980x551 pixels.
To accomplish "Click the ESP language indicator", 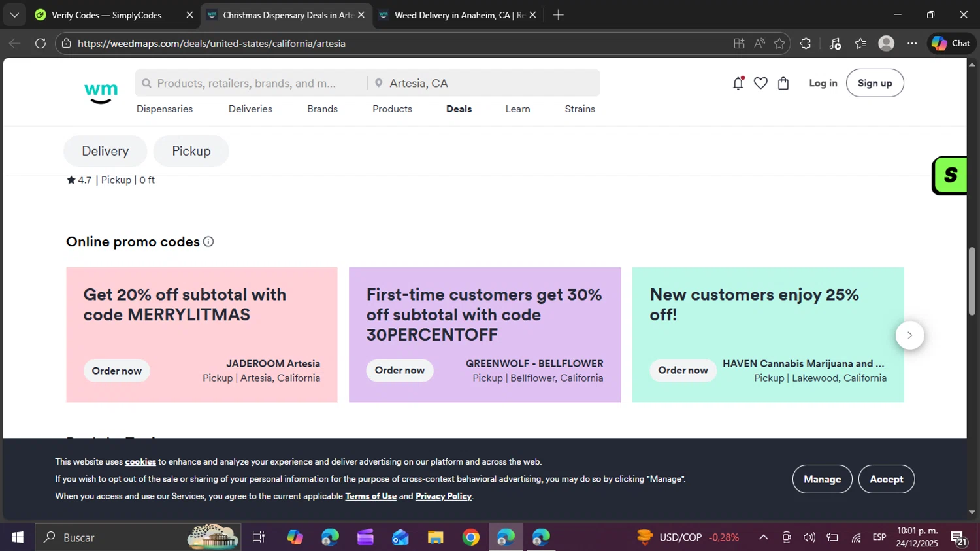I will (879, 537).
